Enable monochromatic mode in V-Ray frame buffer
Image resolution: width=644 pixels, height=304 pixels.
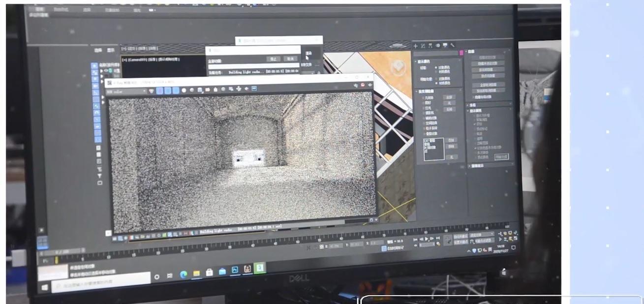coord(191,90)
